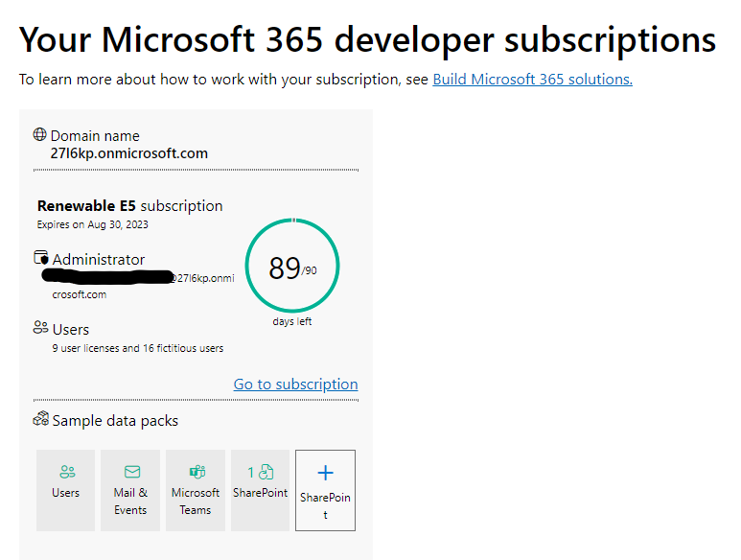Click the Administrator label
This screenshot has width=741, height=560.
coord(99,260)
